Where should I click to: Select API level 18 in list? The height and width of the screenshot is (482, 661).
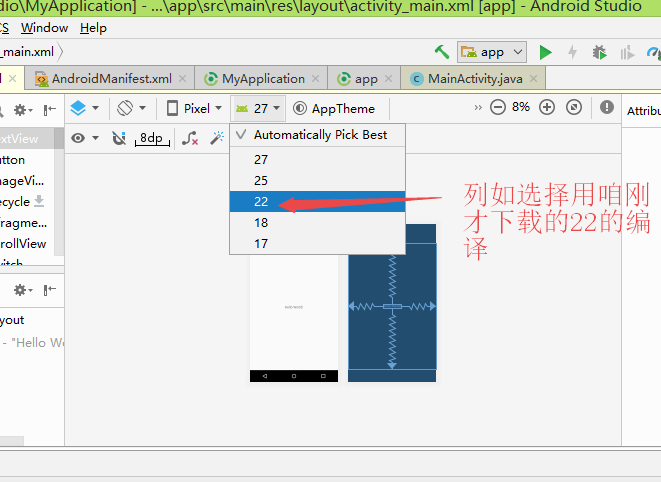click(x=317, y=223)
